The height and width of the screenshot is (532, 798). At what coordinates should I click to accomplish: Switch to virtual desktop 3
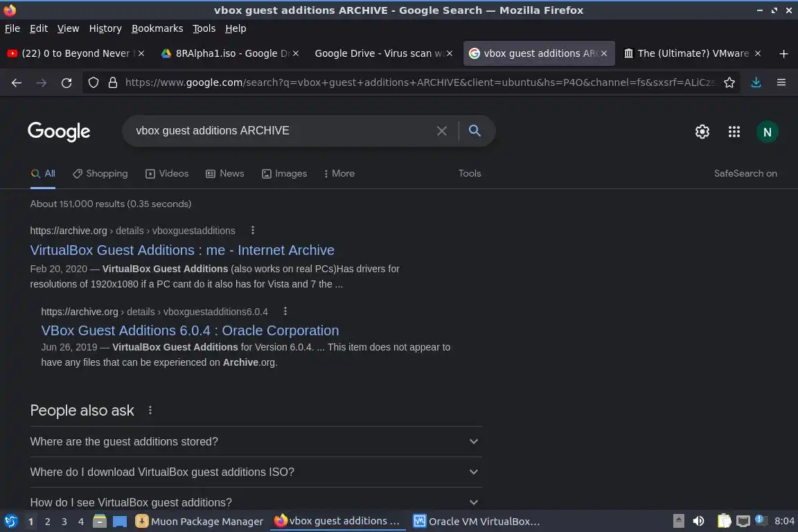coord(64,522)
